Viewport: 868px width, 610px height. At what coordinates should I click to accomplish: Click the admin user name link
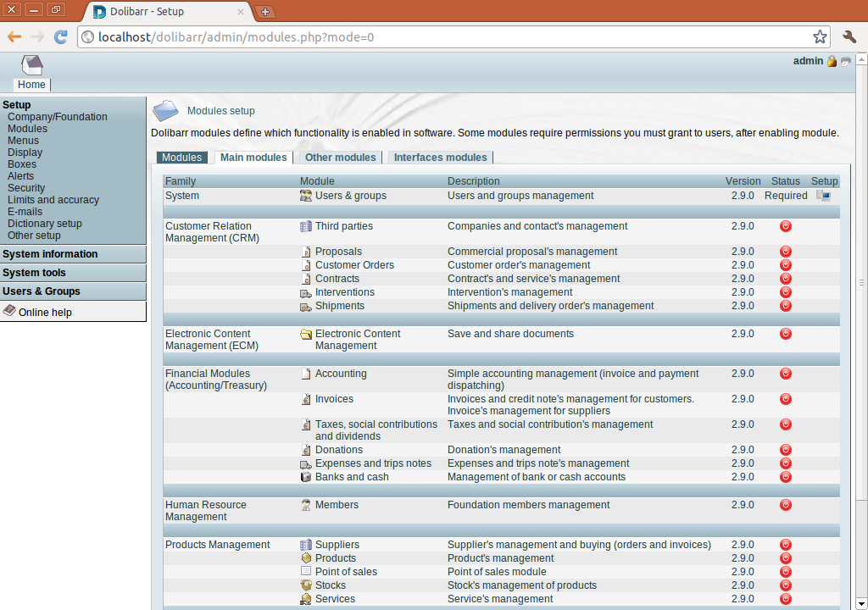[808, 61]
